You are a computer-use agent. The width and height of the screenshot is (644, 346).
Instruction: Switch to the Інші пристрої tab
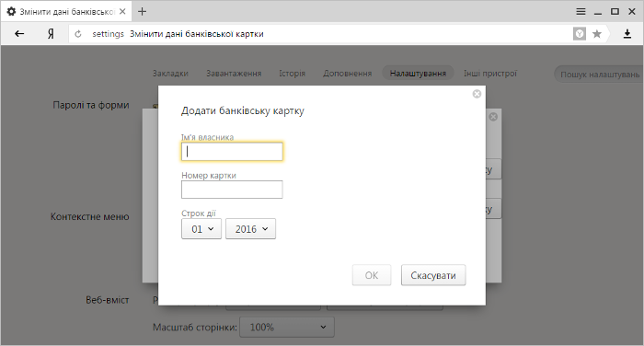tap(490, 73)
